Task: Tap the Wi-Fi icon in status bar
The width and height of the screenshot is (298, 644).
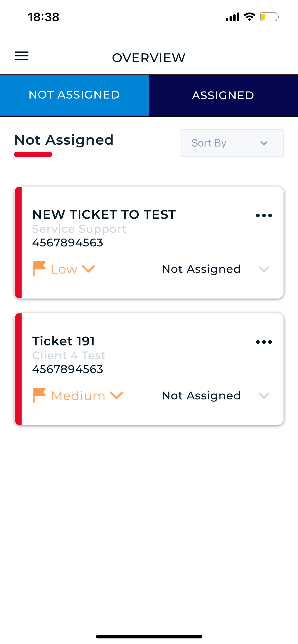Action: tap(249, 17)
